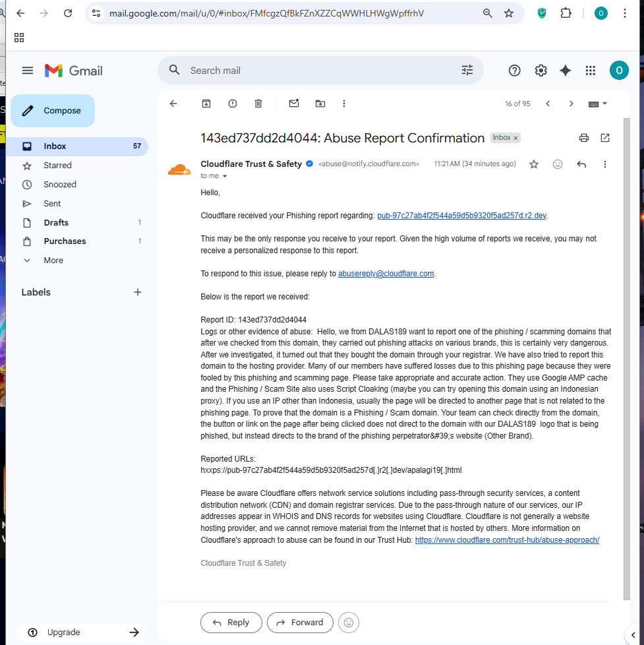Reload the browser page
The width and height of the screenshot is (644, 645).
click(68, 13)
